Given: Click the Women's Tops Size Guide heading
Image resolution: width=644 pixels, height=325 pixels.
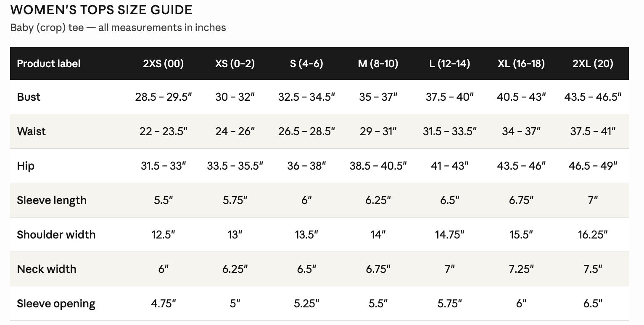Looking at the screenshot, I should [x=101, y=10].
